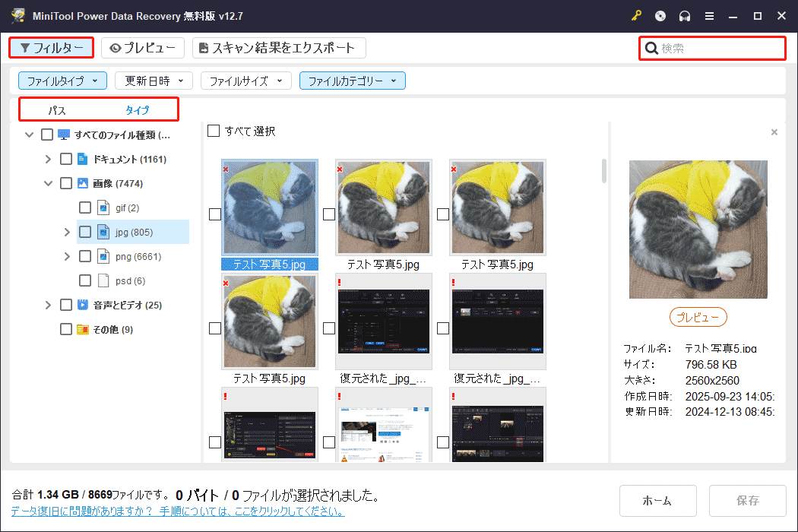The height and width of the screenshot is (532, 798).
Task: Switch to the パス tab
Action: click(x=58, y=109)
